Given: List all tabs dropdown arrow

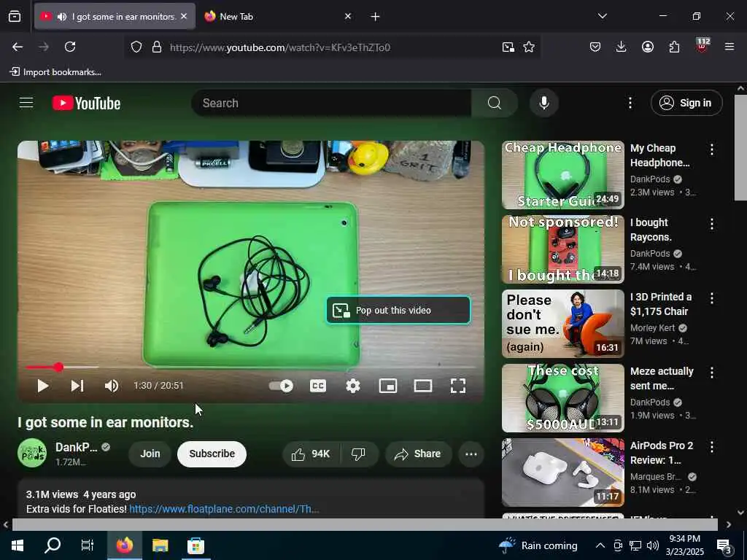Looking at the screenshot, I should 602,16.
